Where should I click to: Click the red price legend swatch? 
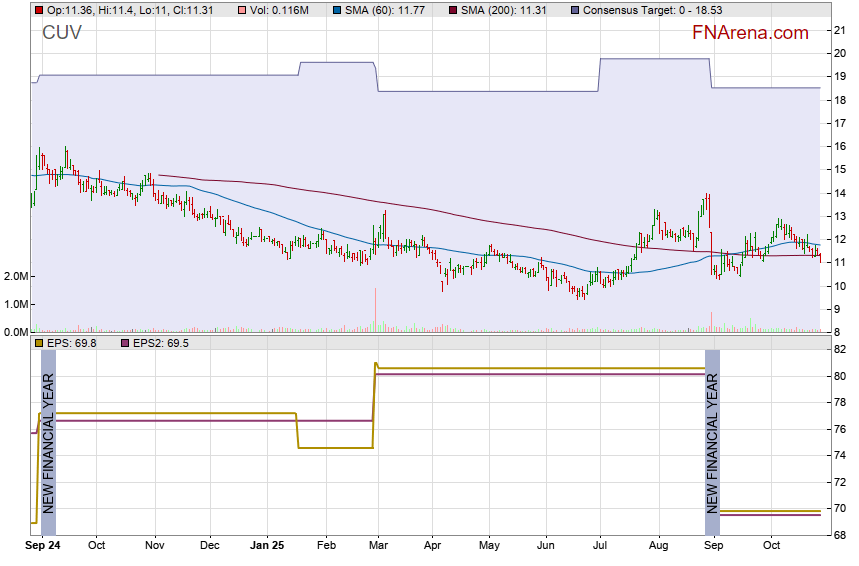[39, 10]
